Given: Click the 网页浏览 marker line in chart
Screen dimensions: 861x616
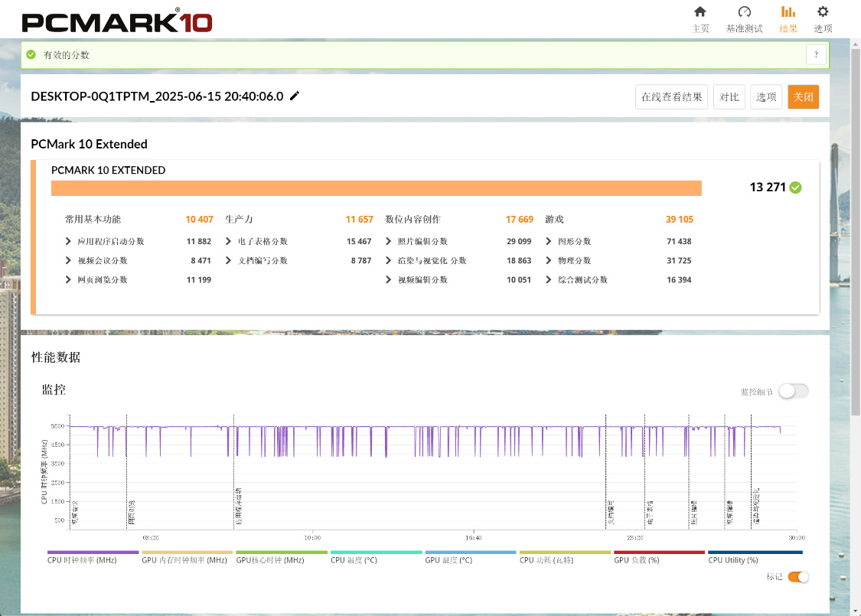Looking at the screenshot, I should pyautogui.click(x=127, y=472).
